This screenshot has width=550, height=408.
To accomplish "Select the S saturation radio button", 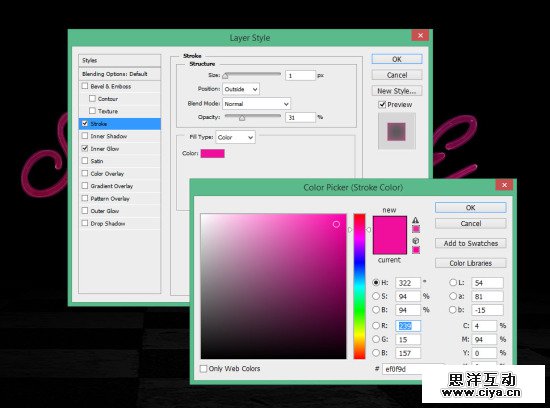I will pos(376,296).
